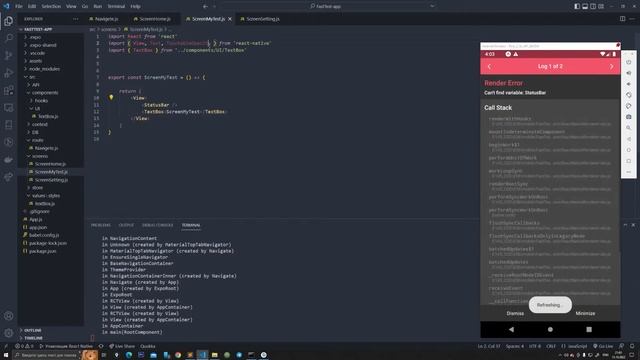The image size is (640, 360).
Task: Open ScreenSetting.js in Explorer tree
Action: tap(51, 180)
